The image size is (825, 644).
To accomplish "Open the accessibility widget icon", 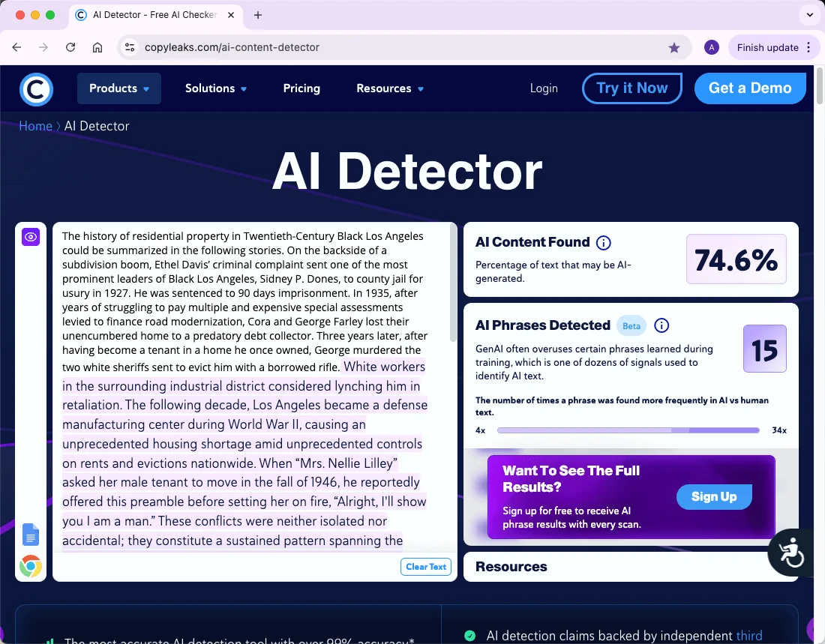I will [x=790, y=553].
